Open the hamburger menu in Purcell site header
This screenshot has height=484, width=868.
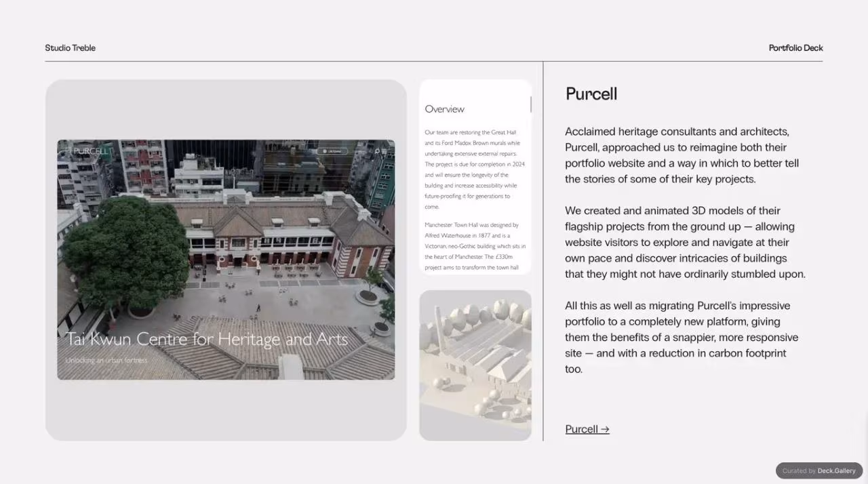(x=384, y=151)
